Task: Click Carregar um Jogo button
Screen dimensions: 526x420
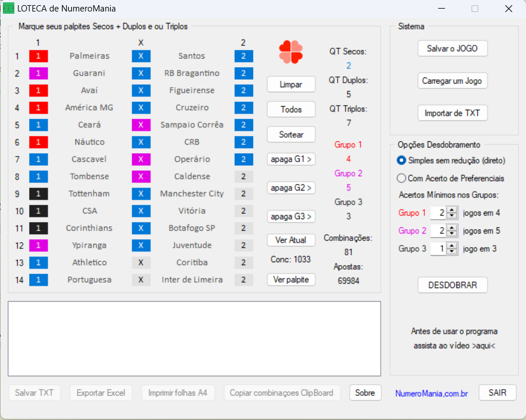Action: tap(452, 81)
